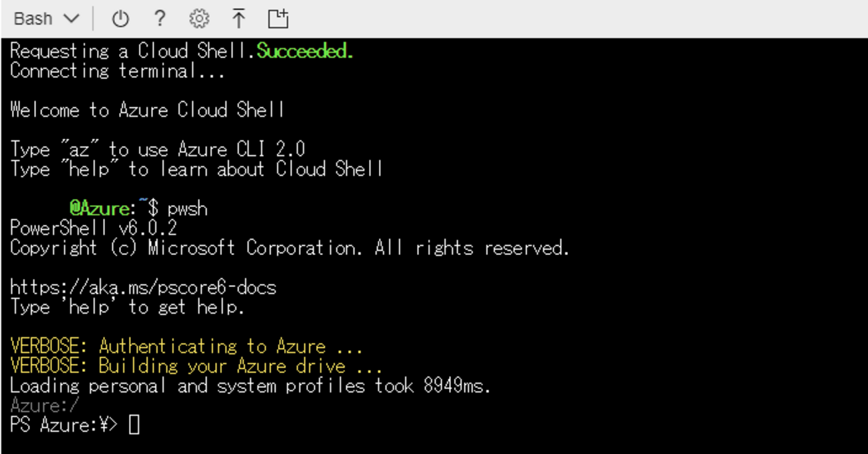The width and height of the screenshot is (868, 454).
Task: Select the "Building your Azure drive" verbose line
Action: [196, 366]
